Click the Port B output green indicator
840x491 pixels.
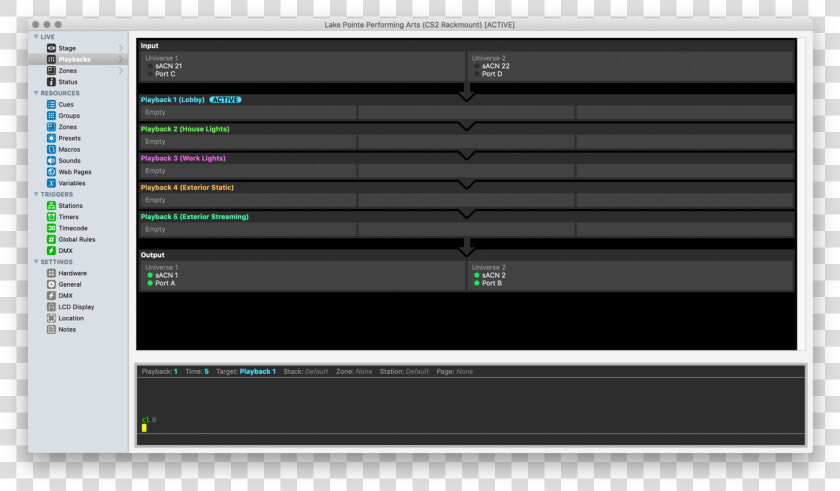click(x=477, y=283)
